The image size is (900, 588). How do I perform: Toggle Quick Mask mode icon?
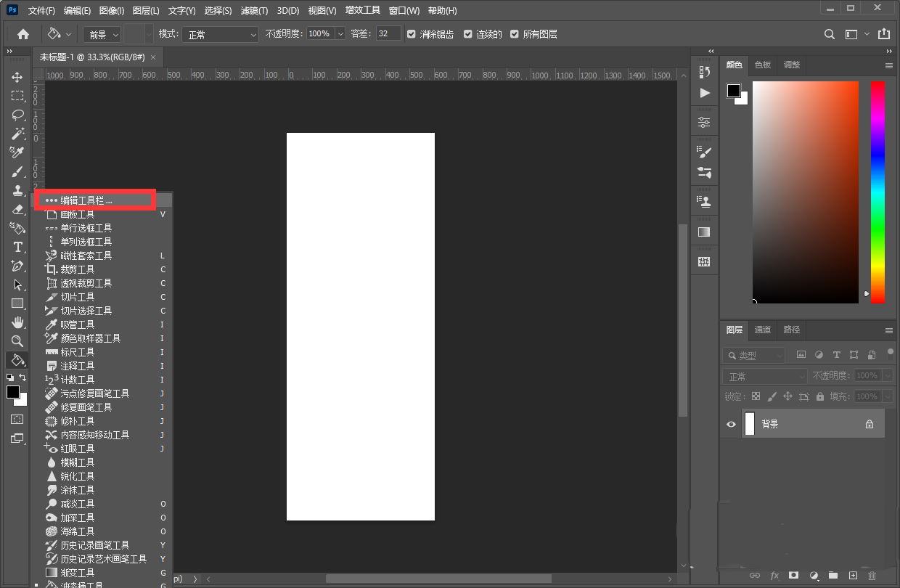point(17,420)
